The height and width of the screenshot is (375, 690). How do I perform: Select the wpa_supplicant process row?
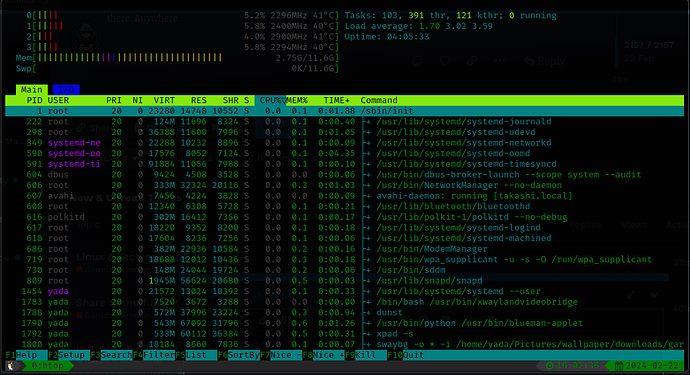point(345,260)
